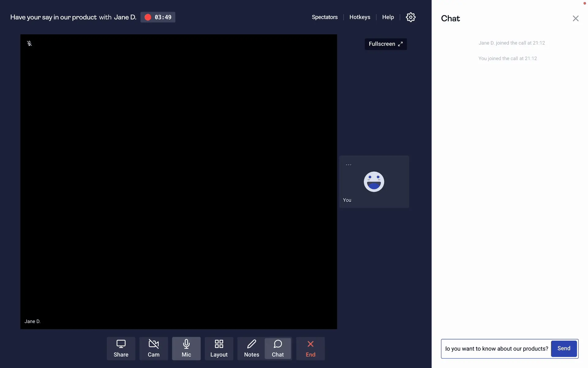Open the Hotkeys menu
The height and width of the screenshot is (368, 588).
point(360,17)
